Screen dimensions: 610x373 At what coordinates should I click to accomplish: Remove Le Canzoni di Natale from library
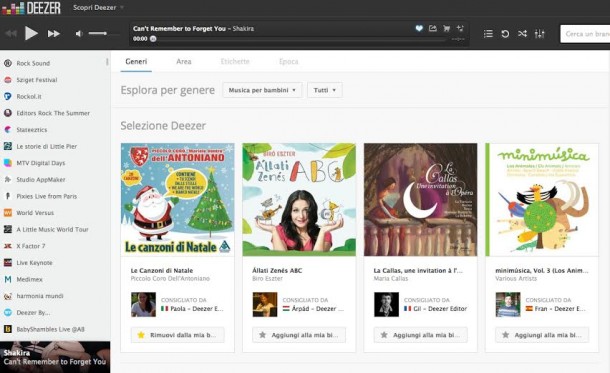pos(177,335)
